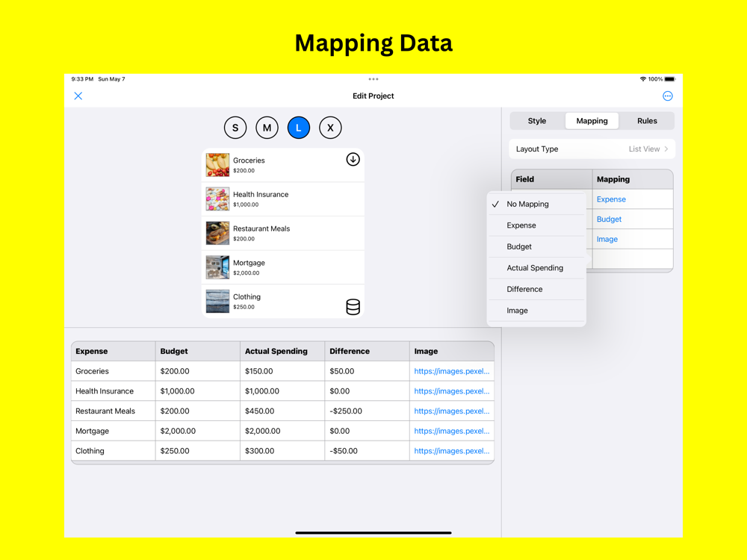Select the -$50.00 difference cell
The width and height of the screenshot is (747, 560).
click(x=368, y=451)
